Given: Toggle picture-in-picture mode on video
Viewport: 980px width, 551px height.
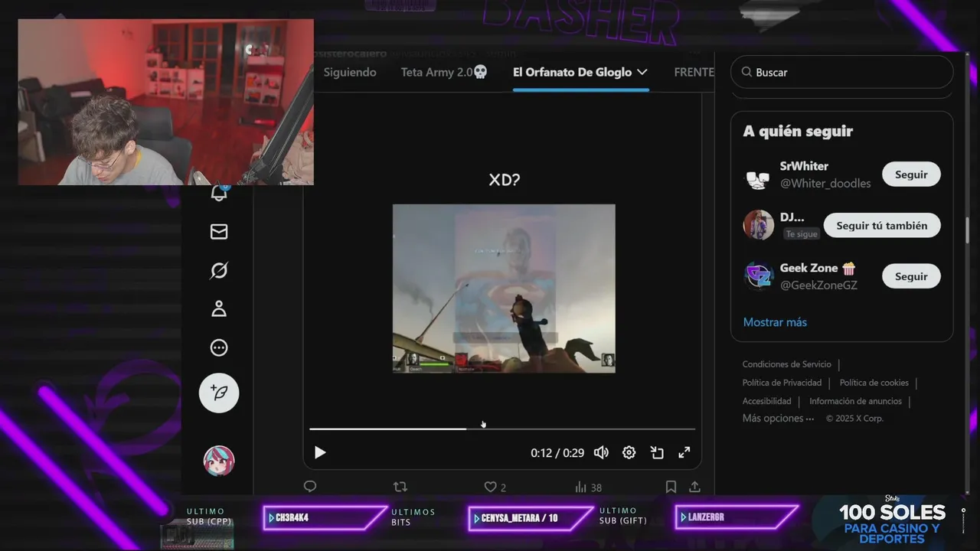Looking at the screenshot, I should coord(657,452).
